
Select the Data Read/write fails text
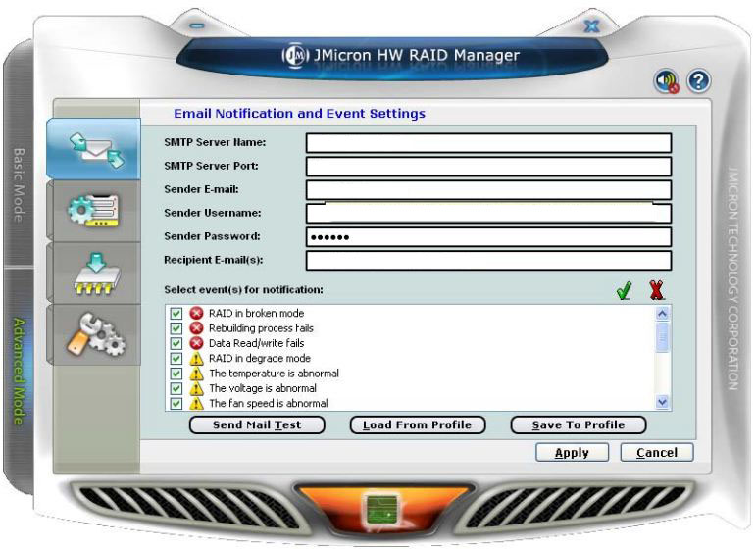point(257,343)
